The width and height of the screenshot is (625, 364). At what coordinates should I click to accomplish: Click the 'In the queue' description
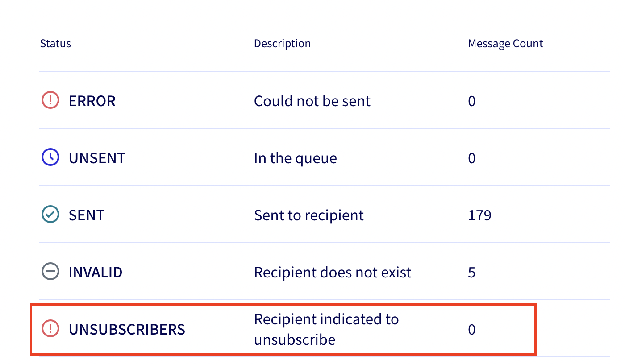coord(295,158)
